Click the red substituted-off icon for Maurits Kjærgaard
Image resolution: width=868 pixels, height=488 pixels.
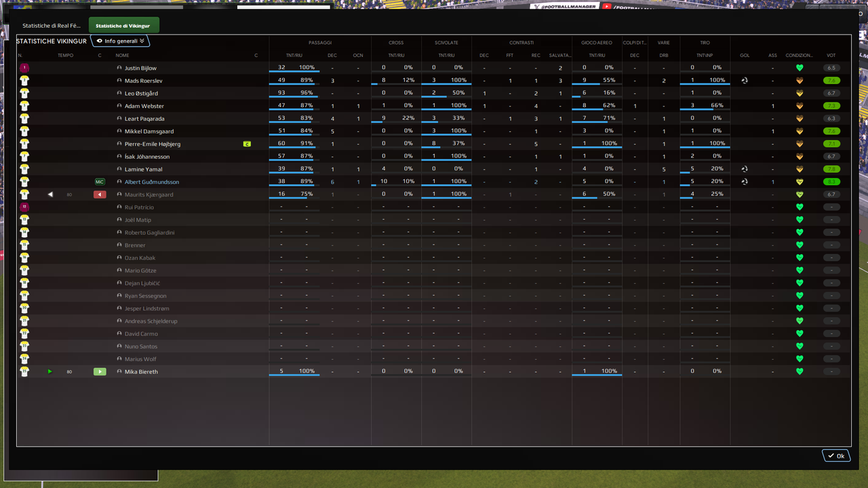(x=100, y=195)
